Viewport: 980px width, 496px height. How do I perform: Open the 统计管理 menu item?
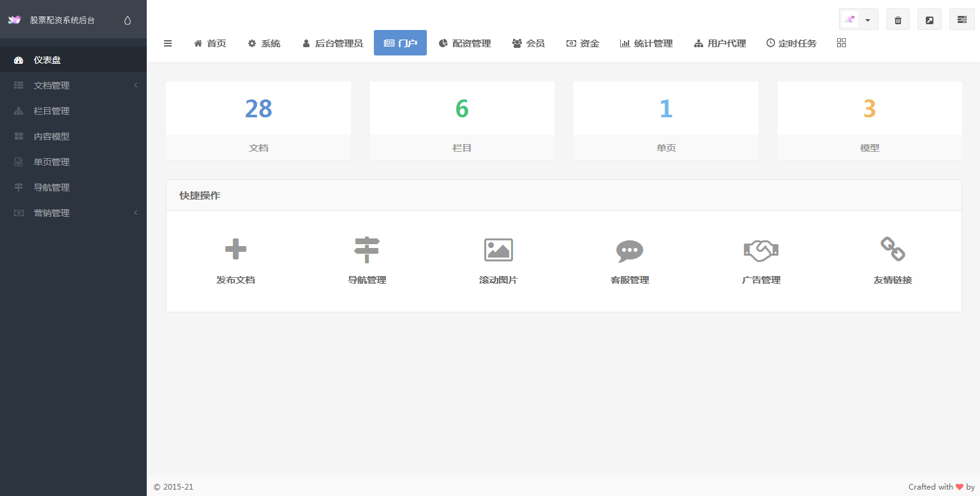646,43
